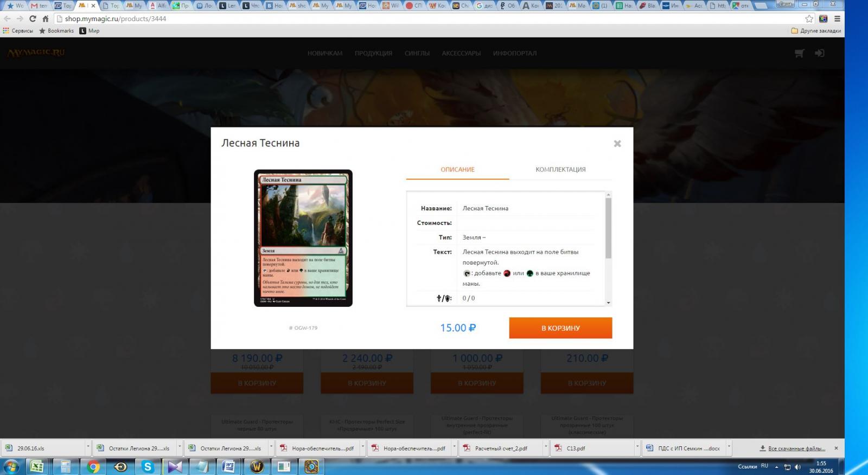The width and height of the screenshot is (868, 475).
Task: Reload the page with refresh icon
Action: 33,18
